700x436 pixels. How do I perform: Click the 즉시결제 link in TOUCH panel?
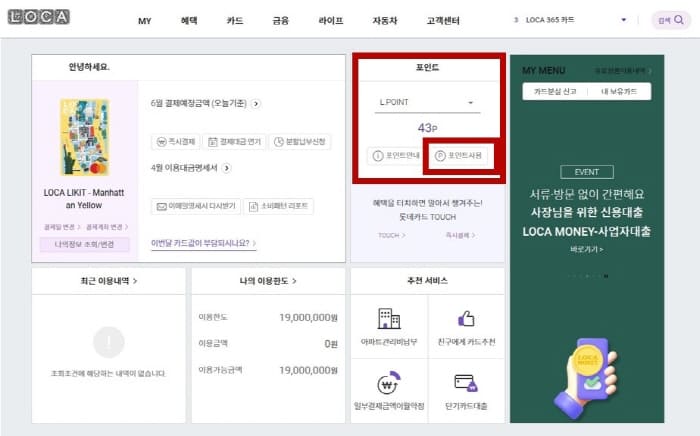click(460, 235)
